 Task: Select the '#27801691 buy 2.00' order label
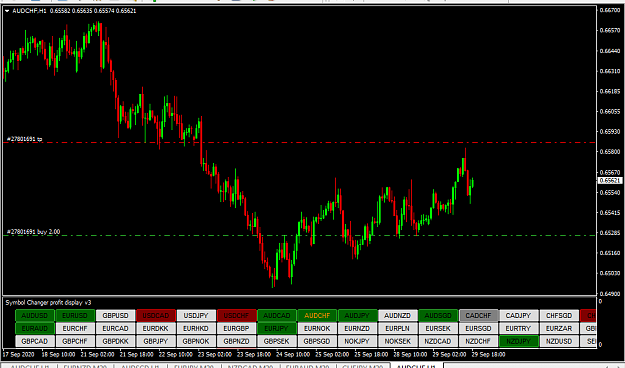[33, 231]
